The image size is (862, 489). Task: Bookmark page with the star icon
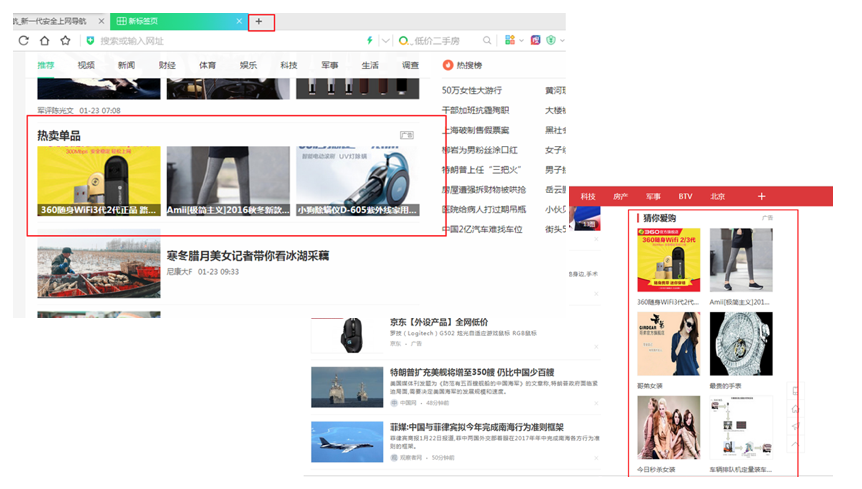(x=65, y=41)
